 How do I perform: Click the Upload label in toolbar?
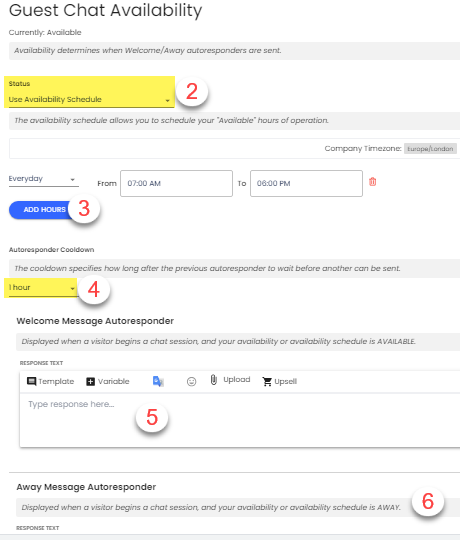coord(237,380)
